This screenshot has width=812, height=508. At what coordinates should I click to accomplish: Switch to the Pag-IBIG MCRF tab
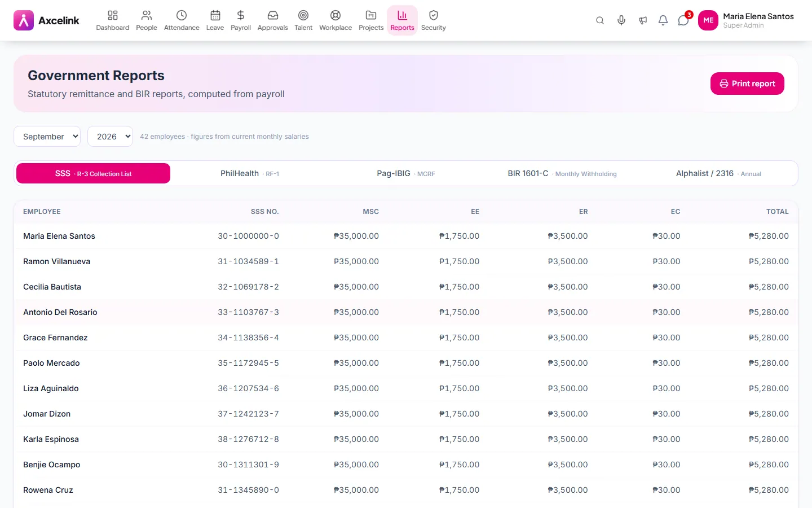[x=406, y=173]
